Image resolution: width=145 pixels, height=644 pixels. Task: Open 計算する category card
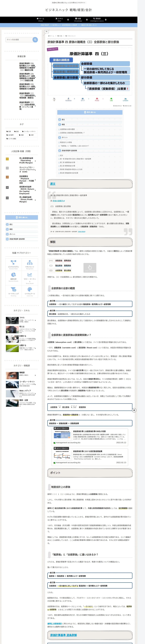point(21,339)
